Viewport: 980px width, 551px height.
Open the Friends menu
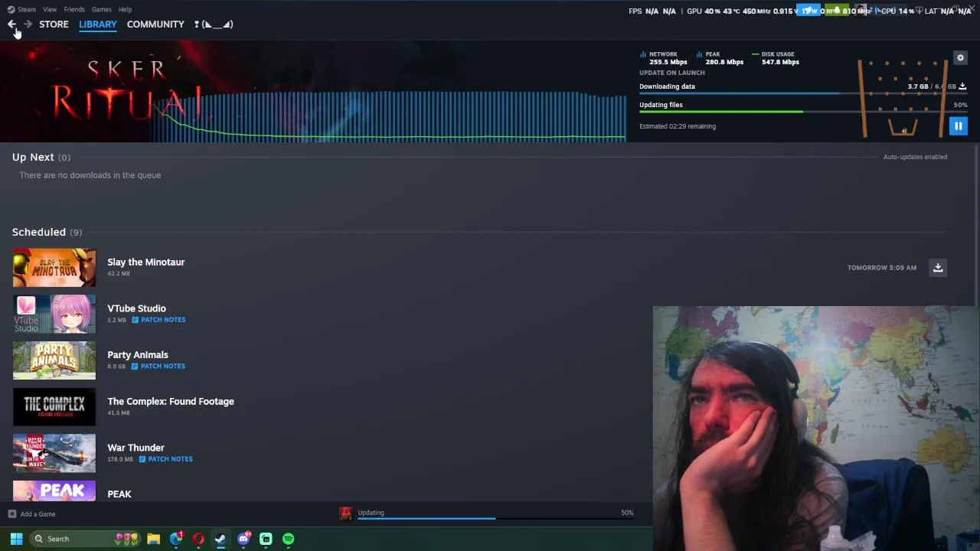74,10
